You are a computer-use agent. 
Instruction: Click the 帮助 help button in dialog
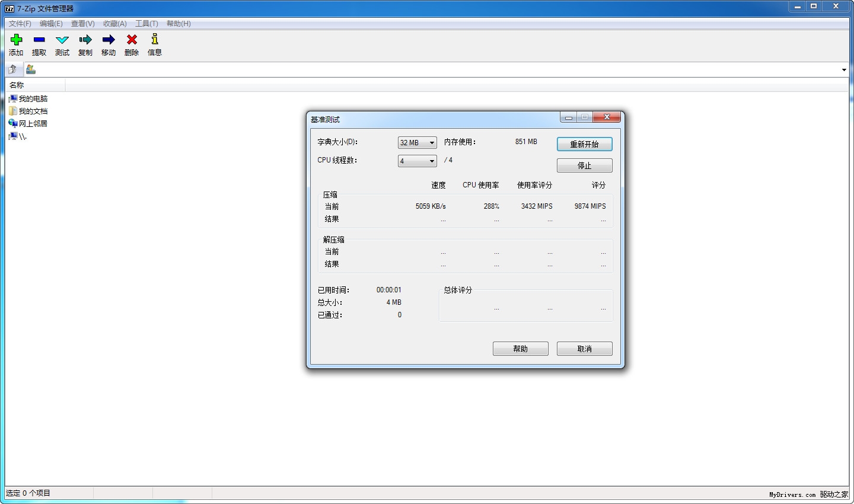520,349
